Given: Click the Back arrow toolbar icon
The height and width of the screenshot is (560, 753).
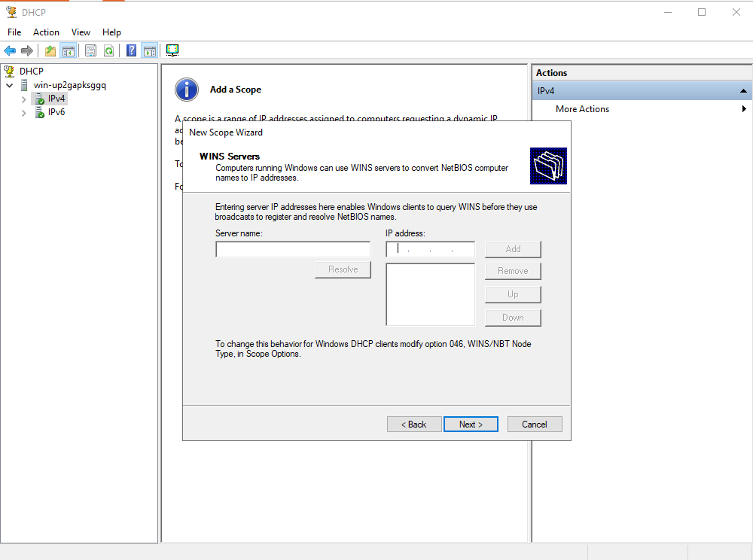Looking at the screenshot, I should click(x=10, y=50).
